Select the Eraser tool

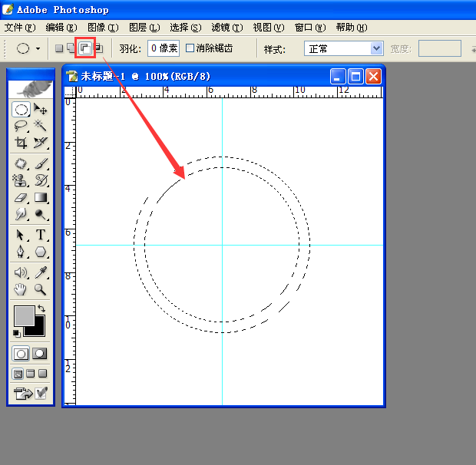(21, 198)
